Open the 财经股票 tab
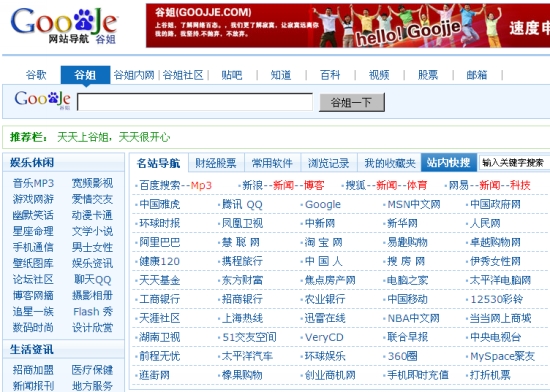The height and width of the screenshot is (392, 550). [x=216, y=163]
